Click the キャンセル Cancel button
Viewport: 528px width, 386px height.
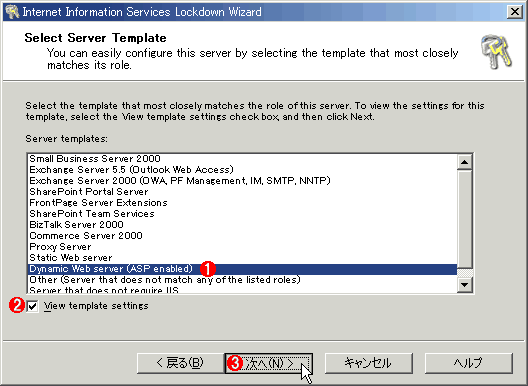coord(368,363)
